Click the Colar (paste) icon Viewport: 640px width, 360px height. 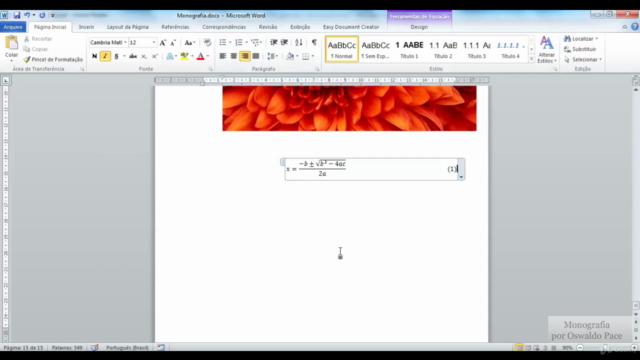coord(11,42)
